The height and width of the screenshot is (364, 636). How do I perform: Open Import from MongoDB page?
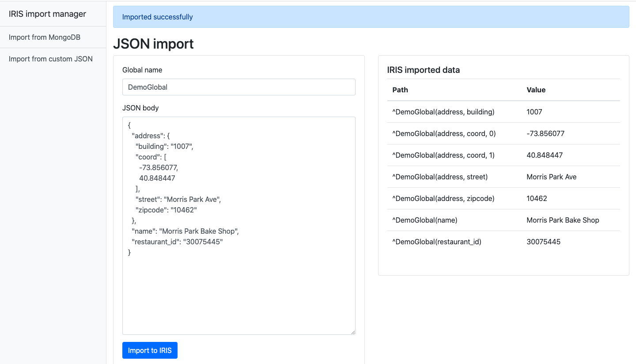tap(44, 37)
